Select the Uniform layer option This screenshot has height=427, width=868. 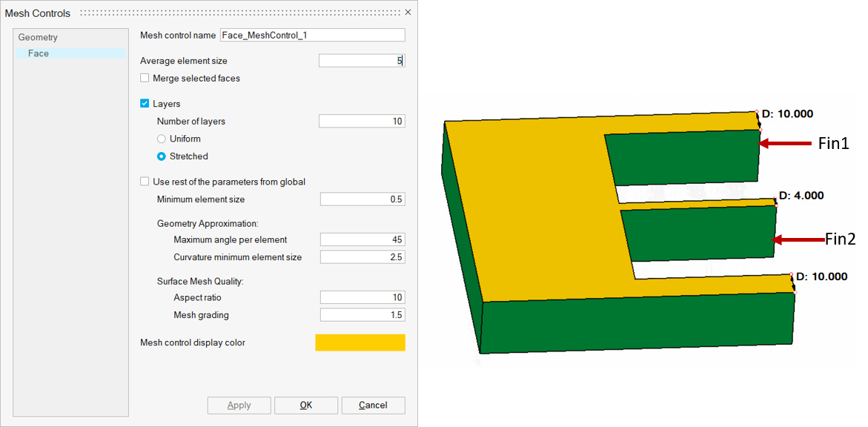[162, 139]
